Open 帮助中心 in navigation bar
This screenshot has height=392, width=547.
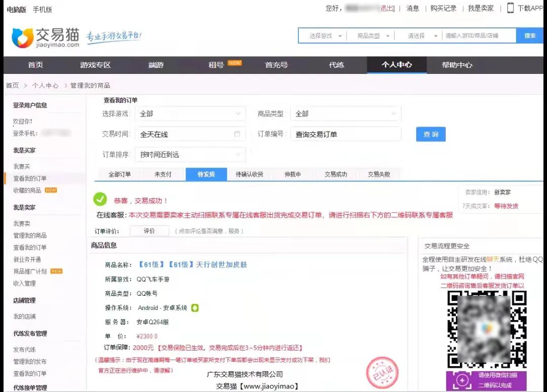(x=457, y=65)
